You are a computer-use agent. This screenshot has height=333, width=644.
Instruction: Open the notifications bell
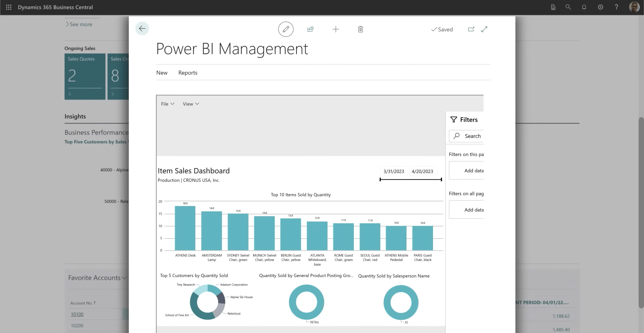(584, 7)
